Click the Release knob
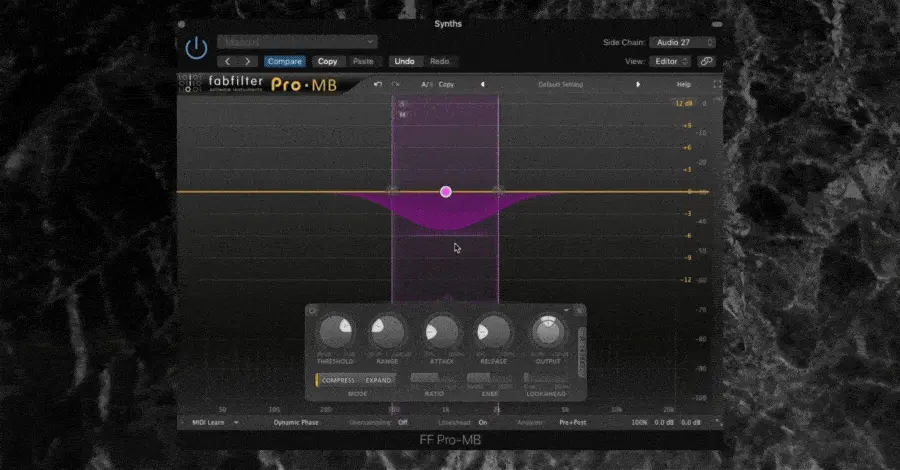The image size is (900, 470). coord(493,332)
